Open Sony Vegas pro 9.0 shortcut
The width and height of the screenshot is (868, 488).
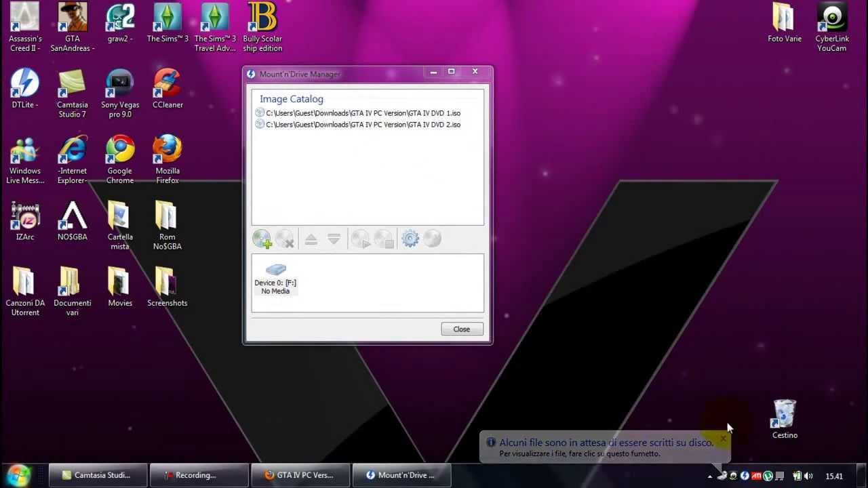tap(120, 93)
